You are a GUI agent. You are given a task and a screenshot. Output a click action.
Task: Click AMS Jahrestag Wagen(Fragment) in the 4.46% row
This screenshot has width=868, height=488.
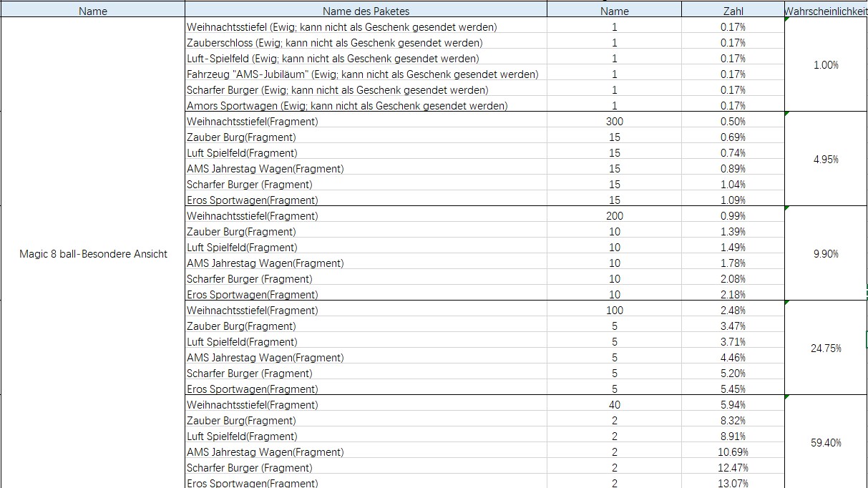[x=366, y=357]
